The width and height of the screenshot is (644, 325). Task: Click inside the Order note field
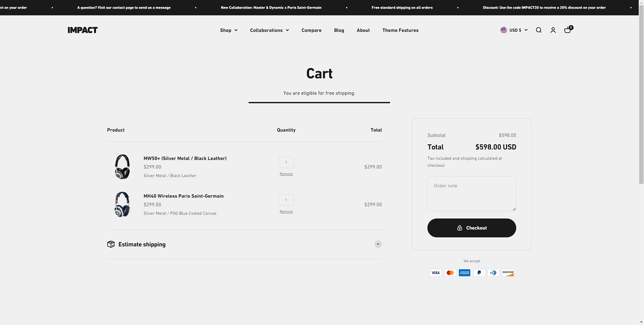[x=471, y=193]
